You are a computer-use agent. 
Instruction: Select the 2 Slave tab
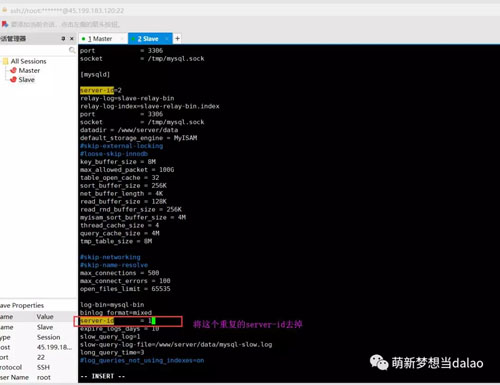point(148,39)
